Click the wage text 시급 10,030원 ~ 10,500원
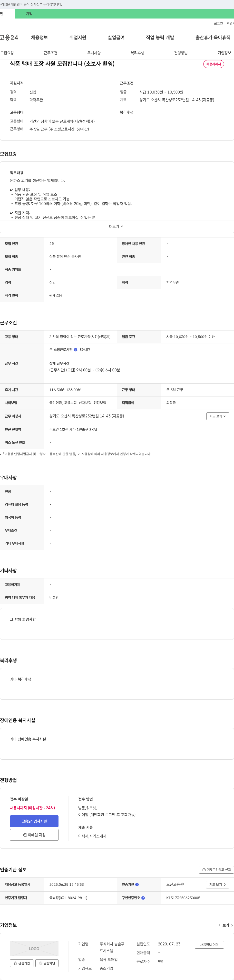This screenshot has width=234, height=980. [161, 92]
